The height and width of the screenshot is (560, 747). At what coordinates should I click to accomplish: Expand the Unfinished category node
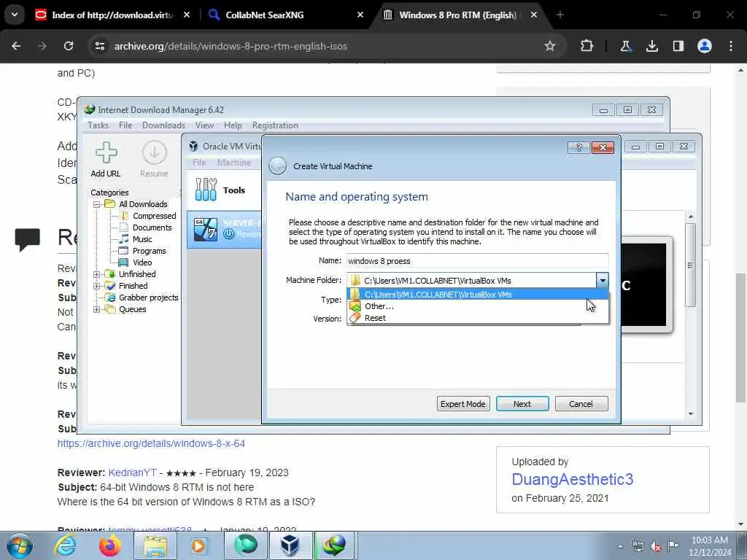[97, 274]
